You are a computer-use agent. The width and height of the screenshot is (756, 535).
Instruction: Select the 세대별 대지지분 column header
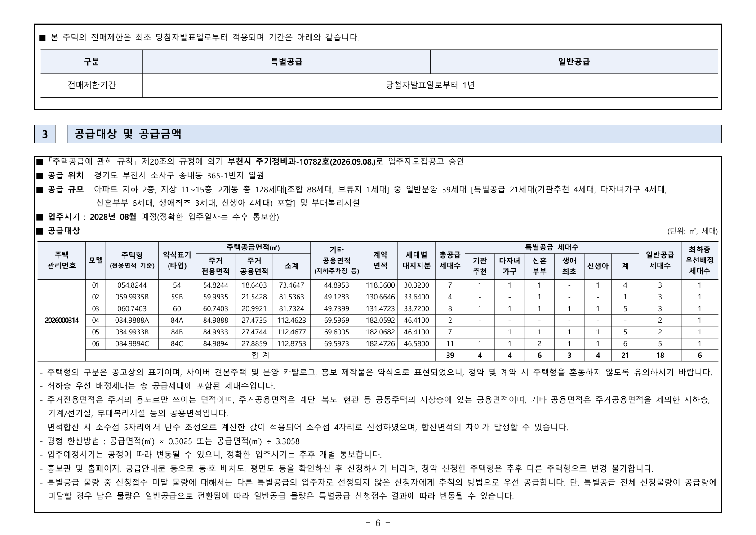coord(416,260)
